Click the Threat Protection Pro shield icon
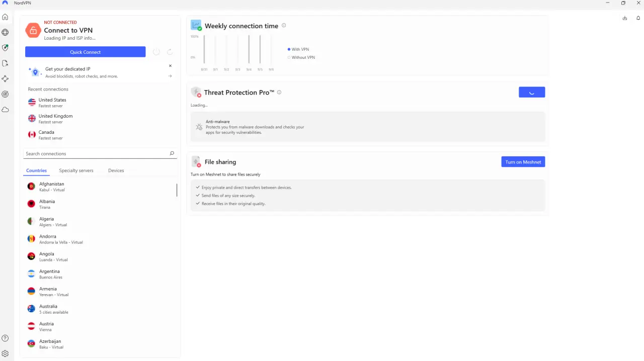This screenshot has height=361, width=644. pos(196,92)
